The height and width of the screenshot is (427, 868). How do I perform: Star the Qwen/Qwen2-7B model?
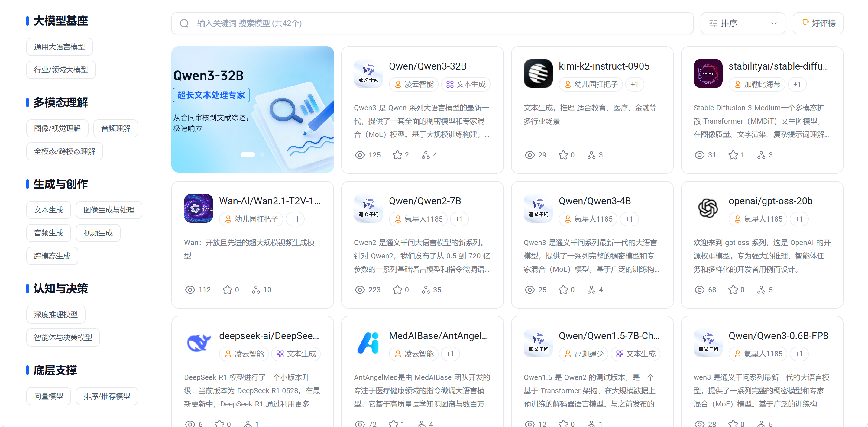[397, 290]
